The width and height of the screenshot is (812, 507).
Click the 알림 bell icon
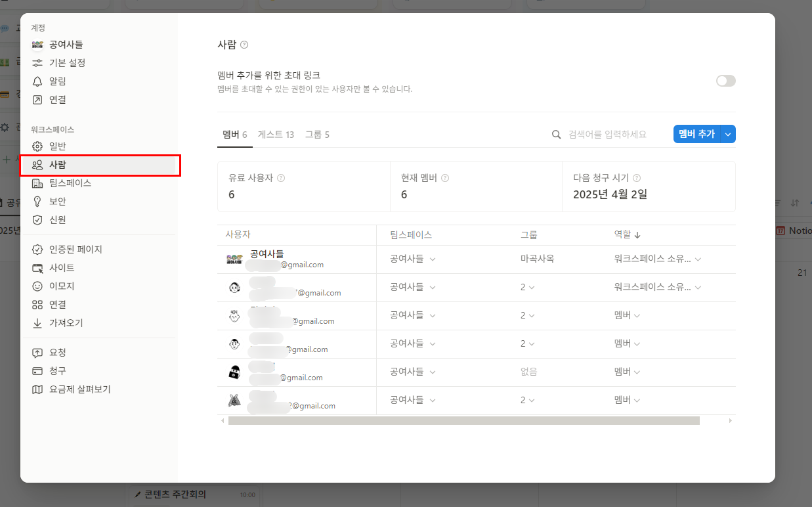pyautogui.click(x=37, y=81)
